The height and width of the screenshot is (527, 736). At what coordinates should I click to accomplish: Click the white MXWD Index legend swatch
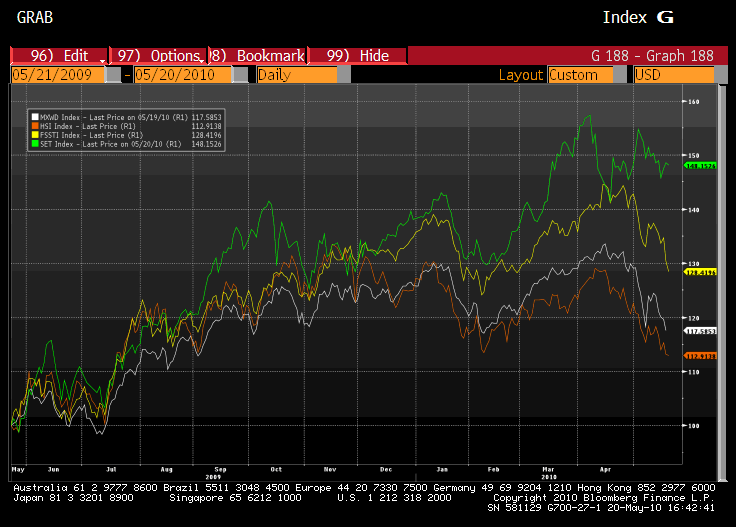tap(35, 117)
